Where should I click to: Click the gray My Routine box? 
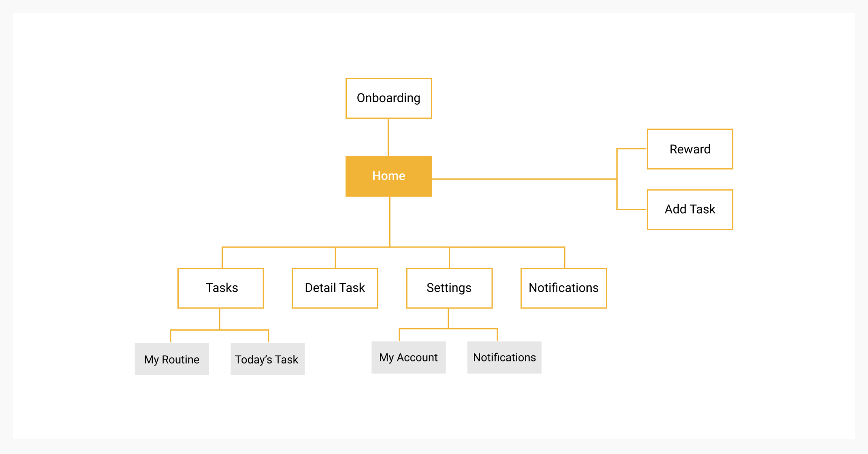[172, 359]
